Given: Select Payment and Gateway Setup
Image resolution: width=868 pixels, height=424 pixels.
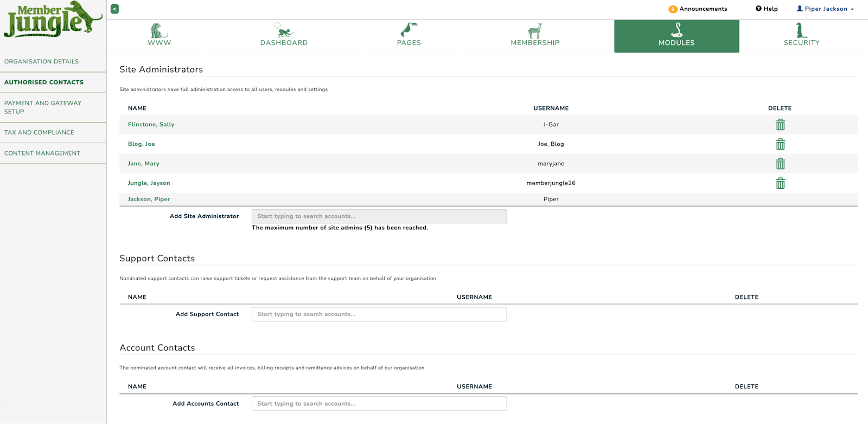Looking at the screenshot, I should tap(43, 107).
